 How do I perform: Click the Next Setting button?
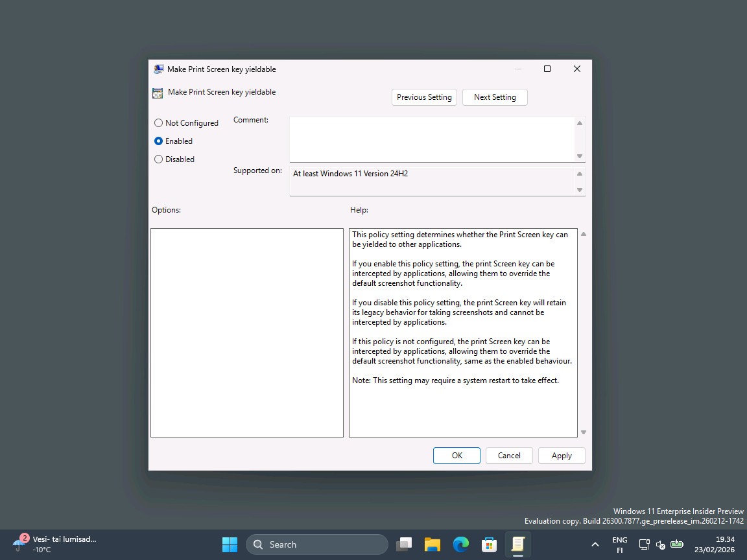[495, 97]
